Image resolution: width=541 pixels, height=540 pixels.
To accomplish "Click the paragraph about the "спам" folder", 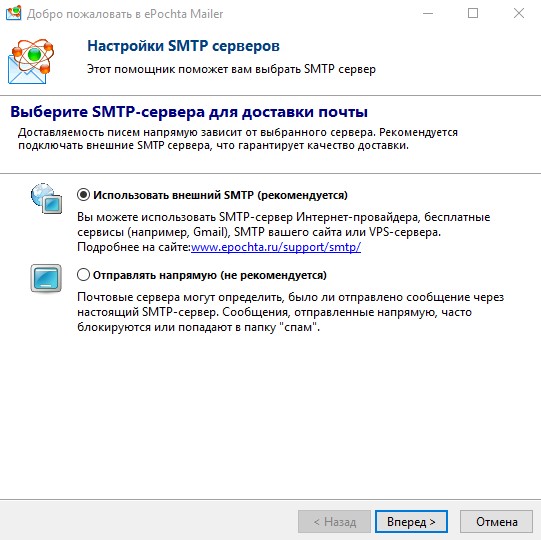I will (x=291, y=312).
